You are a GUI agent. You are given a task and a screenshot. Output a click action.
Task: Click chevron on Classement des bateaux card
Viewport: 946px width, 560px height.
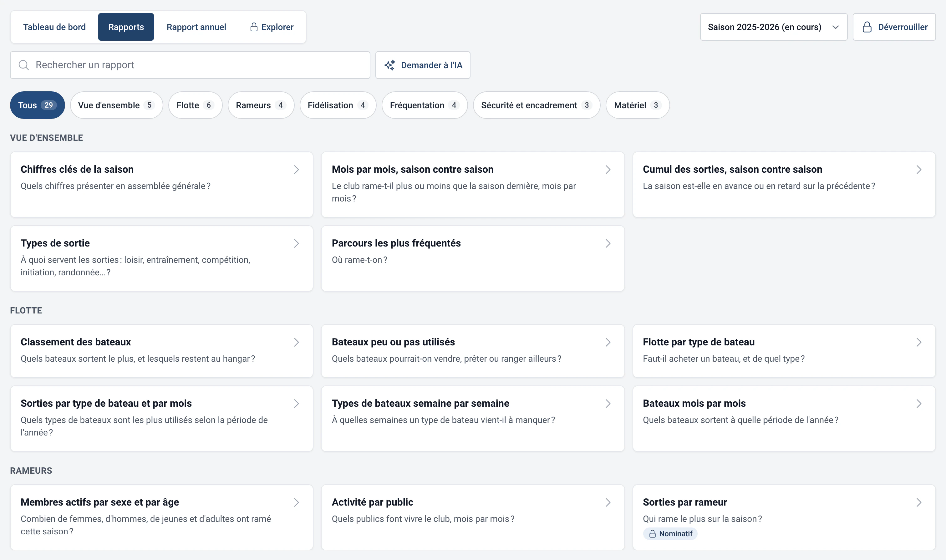click(297, 342)
